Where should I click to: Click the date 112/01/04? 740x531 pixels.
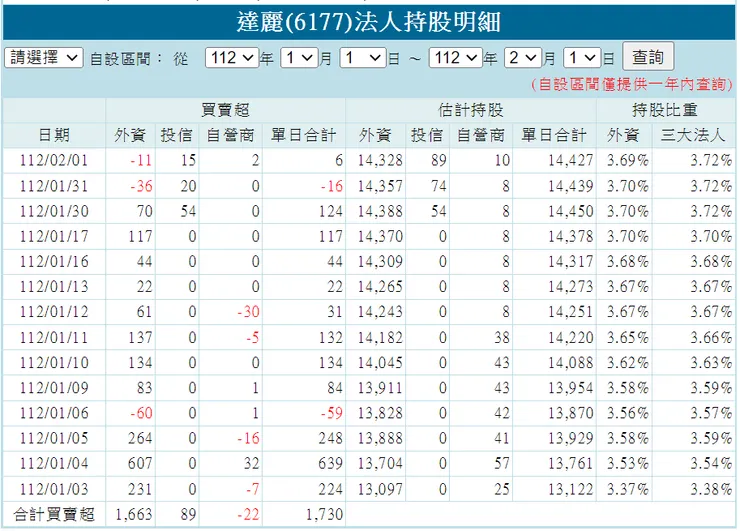pyautogui.click(x=54, y=464)
